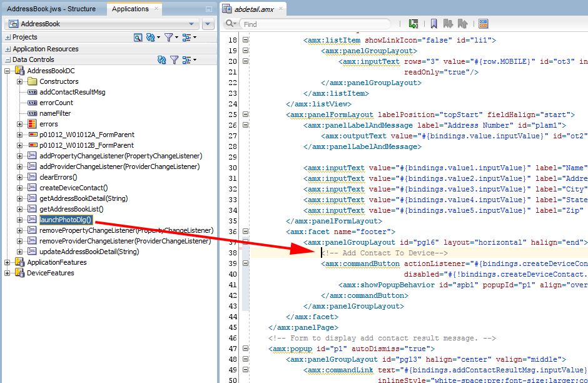Collapse code fold at line 25
Viewport: 588px width, 383px height.
246,115
